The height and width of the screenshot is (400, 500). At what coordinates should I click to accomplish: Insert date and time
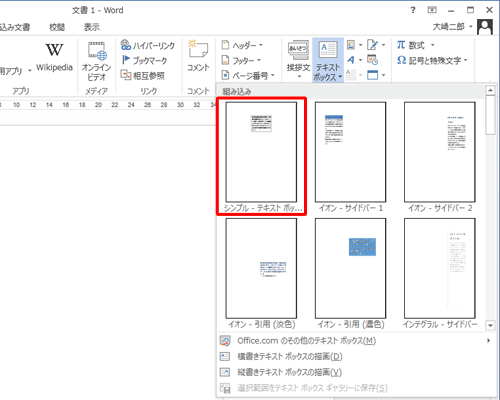pos(372,60)
